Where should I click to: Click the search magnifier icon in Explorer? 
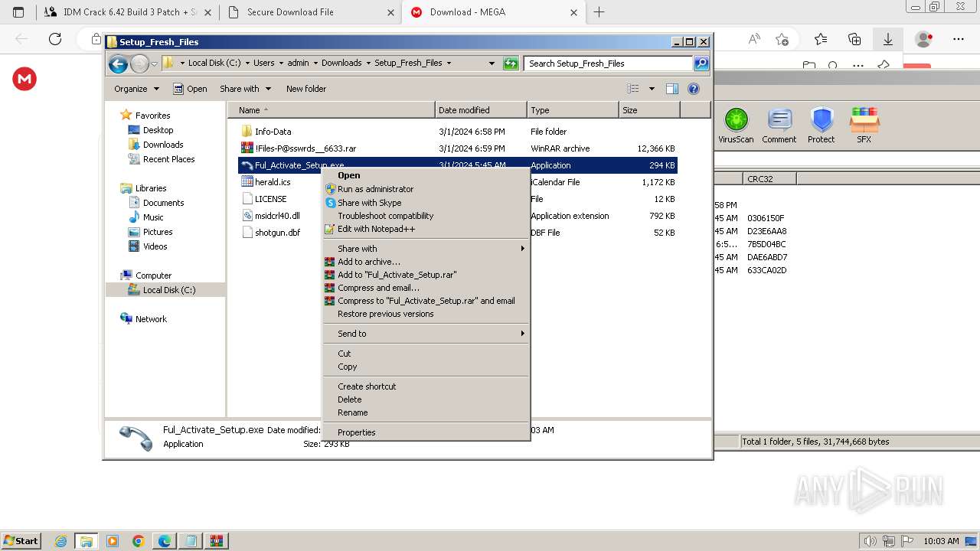(701, 64)
